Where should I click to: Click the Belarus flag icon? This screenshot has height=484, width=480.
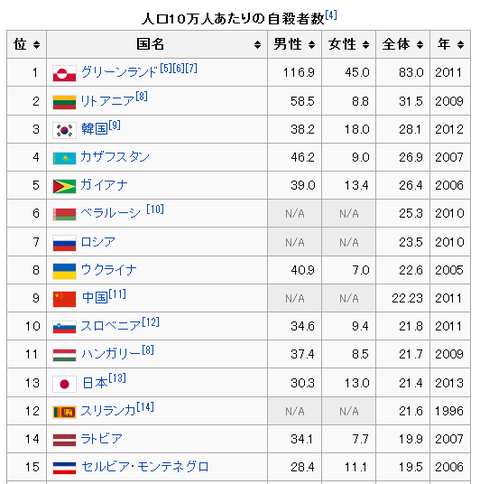pos(64,214)
